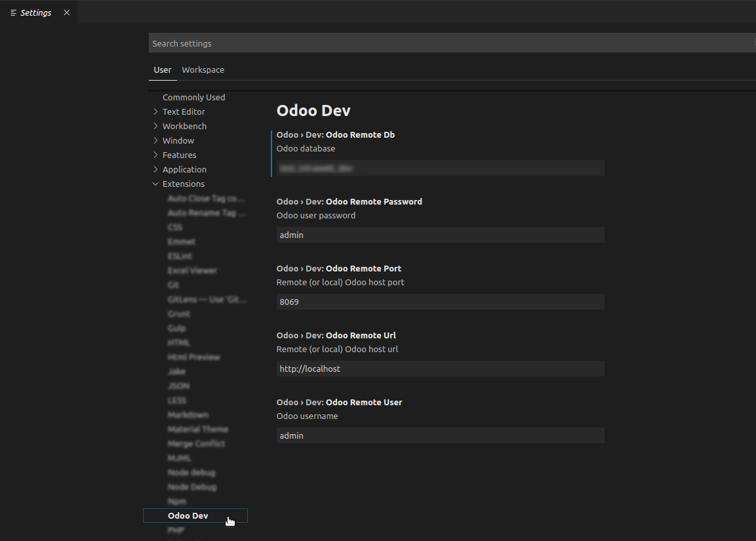Image resolution: width=756 pixels, height=541 pixels.
Task: Edit the Odoo Remote Password field
Action: (x=440, y=235)
